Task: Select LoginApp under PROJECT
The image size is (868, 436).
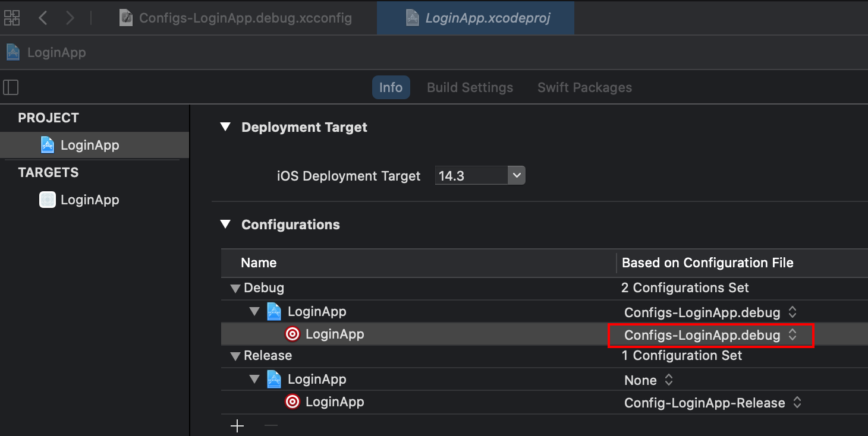Action: (x=95, y=145)
